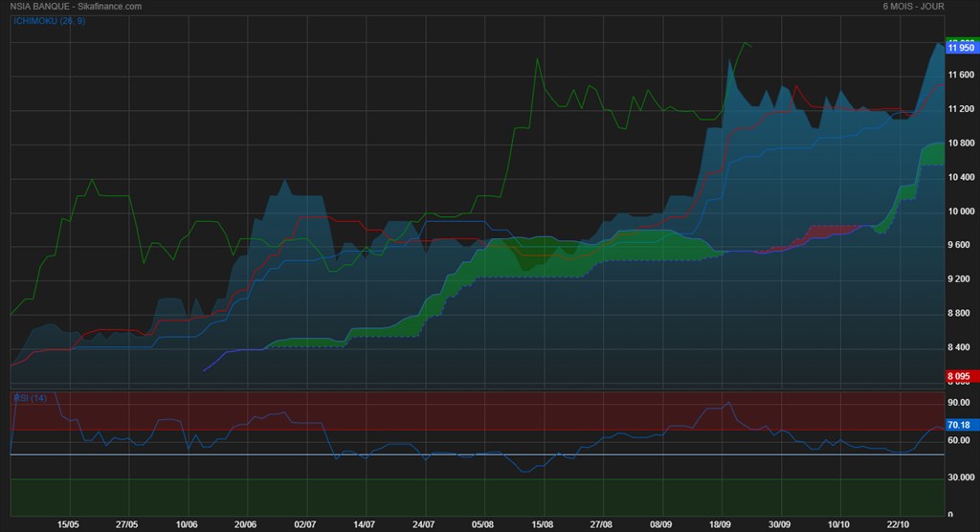
Task: Click the RSI (14) indicator label
Action: (29, 397)
